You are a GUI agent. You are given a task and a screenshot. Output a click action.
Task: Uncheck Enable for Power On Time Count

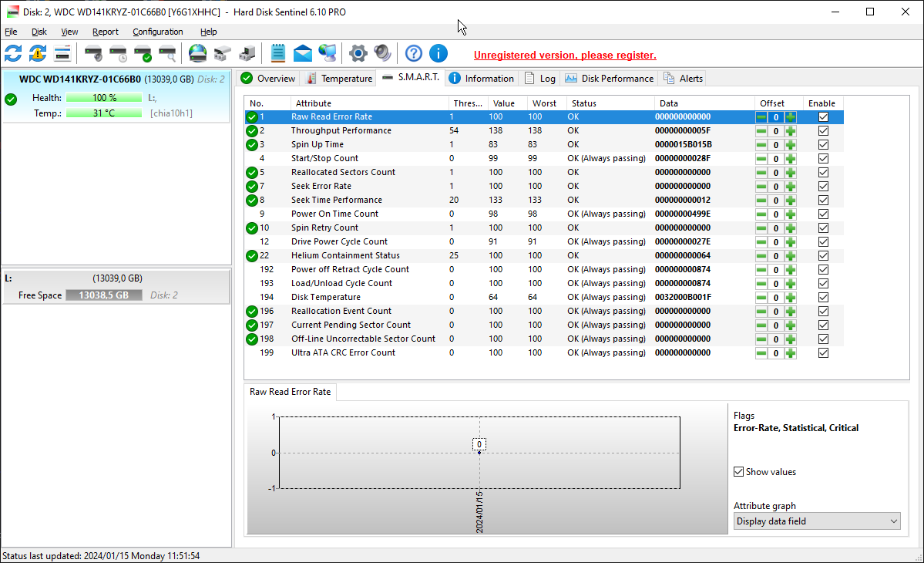point(823,214)
